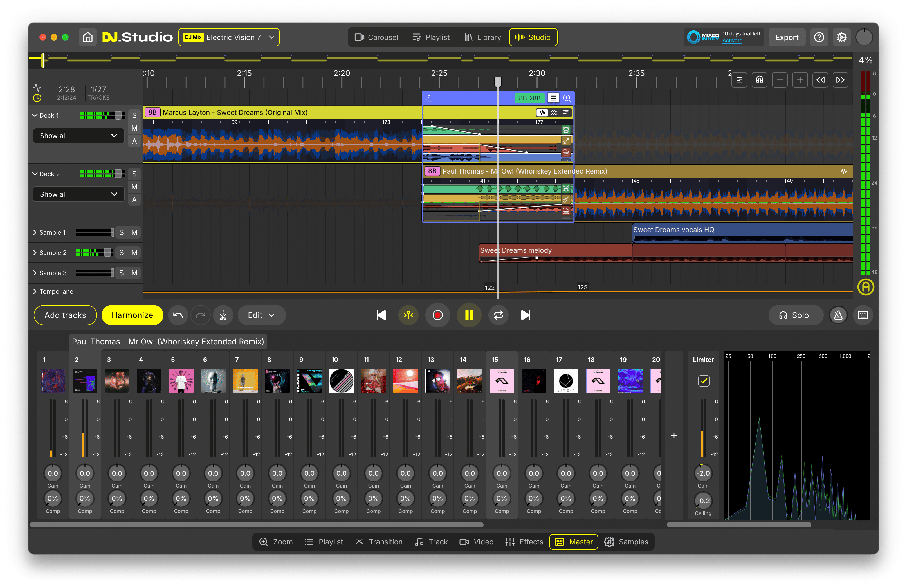Viewport: 907px width, 588px height.
Task: Jump to previous transition rewind icon
Action: [x=820, y=80]
